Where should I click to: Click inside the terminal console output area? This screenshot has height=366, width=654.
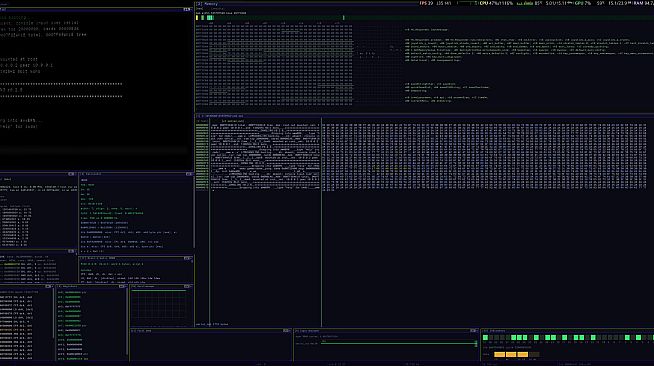click(x=96, y=90)
